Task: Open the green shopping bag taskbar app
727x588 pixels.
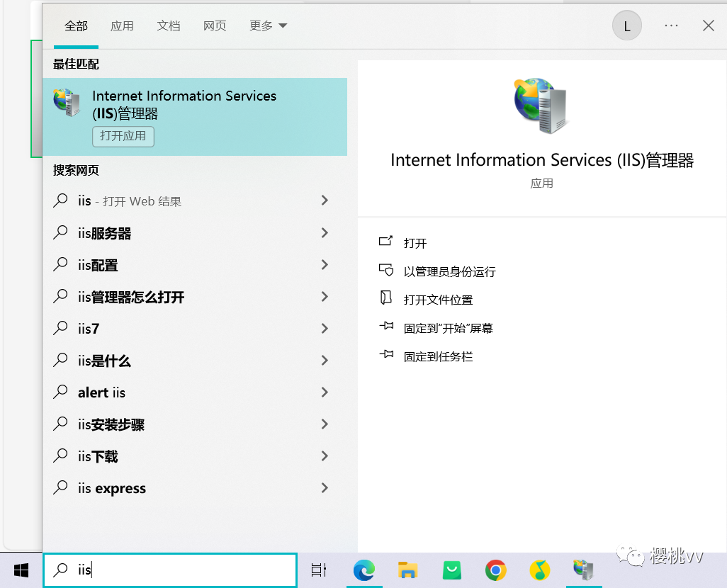Action: click(451, 570)
